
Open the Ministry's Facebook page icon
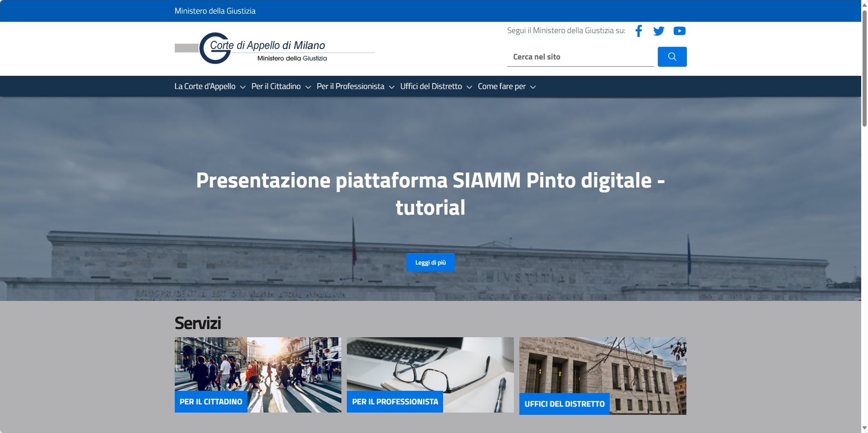tap(639, 31)
